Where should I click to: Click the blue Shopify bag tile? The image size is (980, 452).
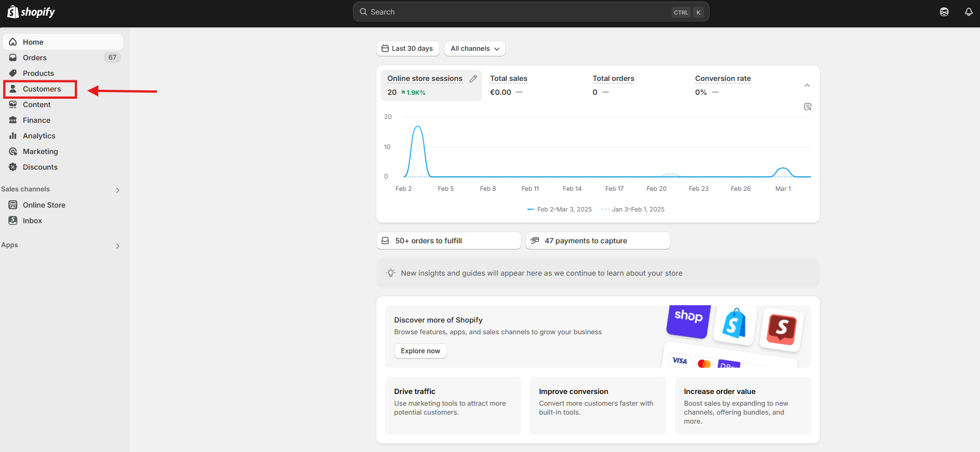coord(735,324)
